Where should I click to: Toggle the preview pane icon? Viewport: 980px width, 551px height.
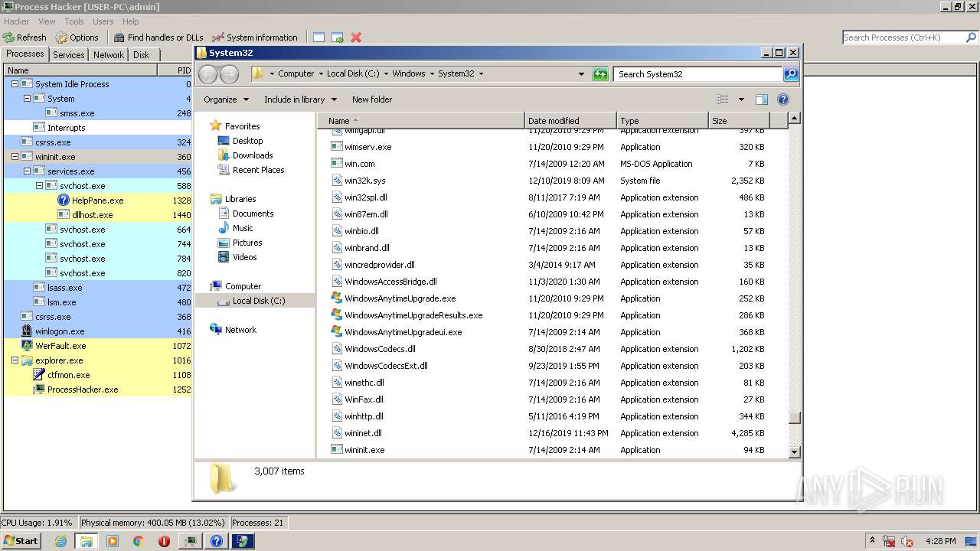pyautogui.click(x=761, y=99)
